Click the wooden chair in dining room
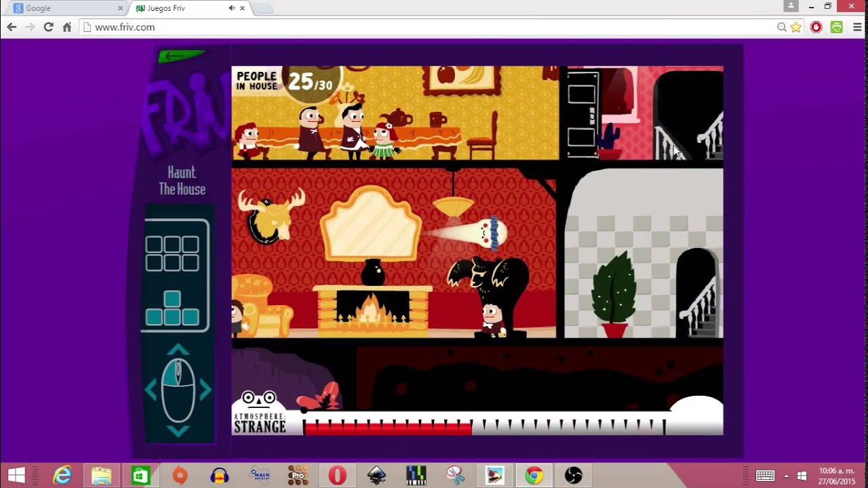Viewport: 868px width, 488px height. point(482,136)
